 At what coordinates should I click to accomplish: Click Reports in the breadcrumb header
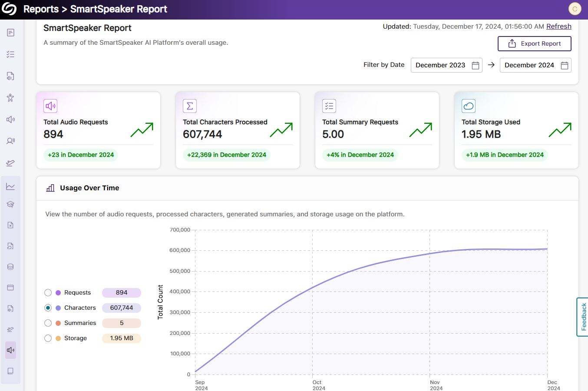click(x=41, y=9)
